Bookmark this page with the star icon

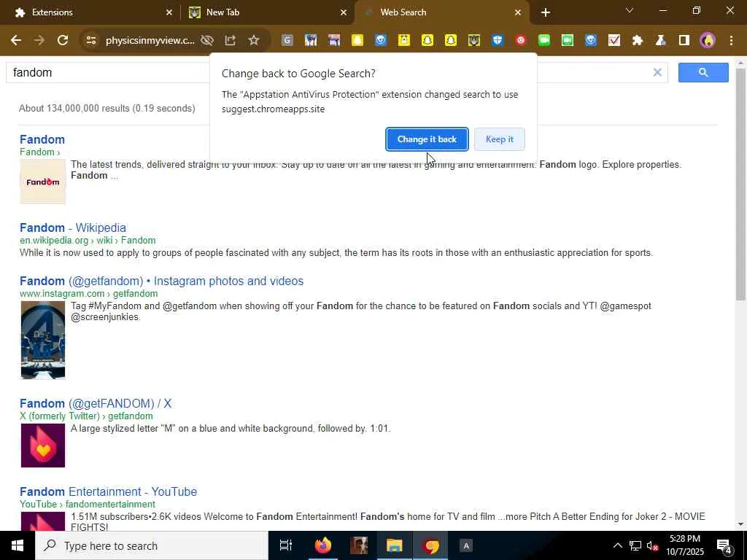(x=253, y=41)
